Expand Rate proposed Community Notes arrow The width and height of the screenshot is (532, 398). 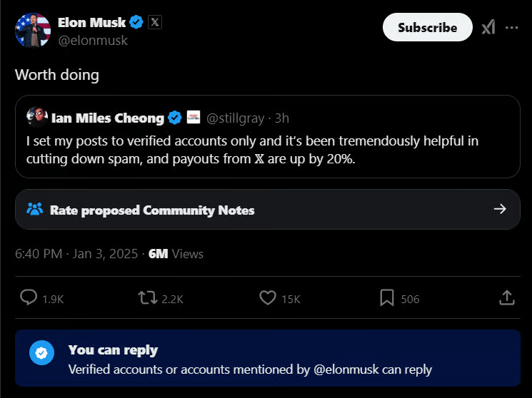pyautogui.click(x=500, y=210)
